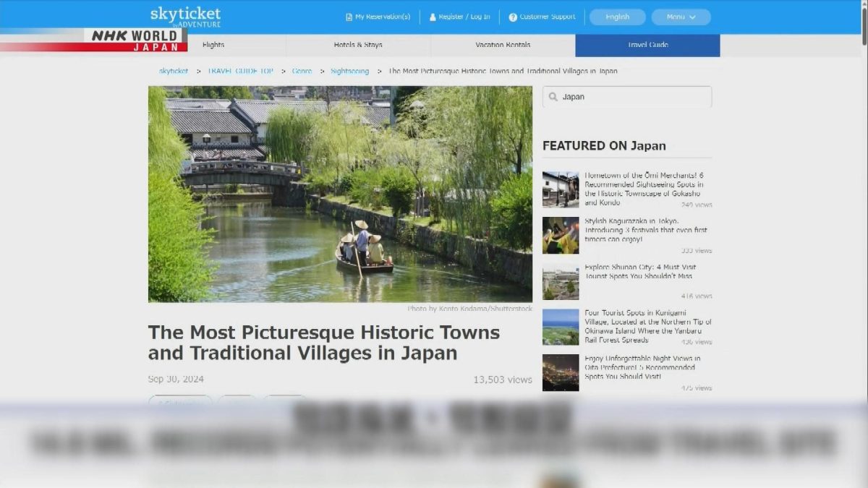Click the Sep 30, 2024 date

176,379
